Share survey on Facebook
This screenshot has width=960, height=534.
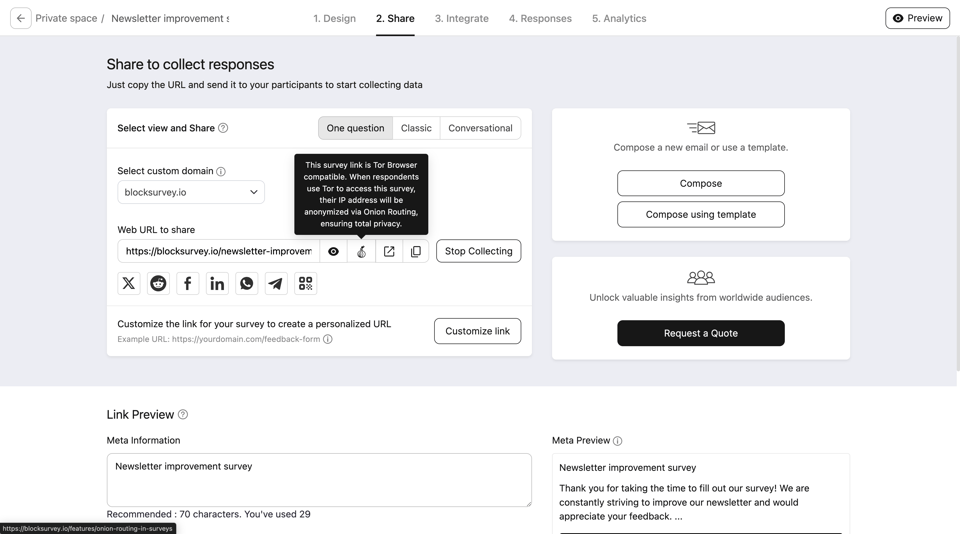[x=187, y=284]
